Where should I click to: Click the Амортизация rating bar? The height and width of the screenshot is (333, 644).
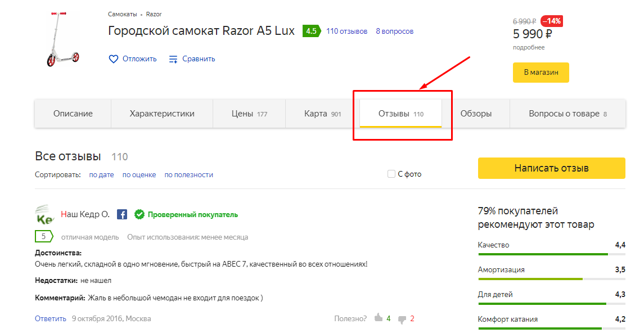pos(552,279)
